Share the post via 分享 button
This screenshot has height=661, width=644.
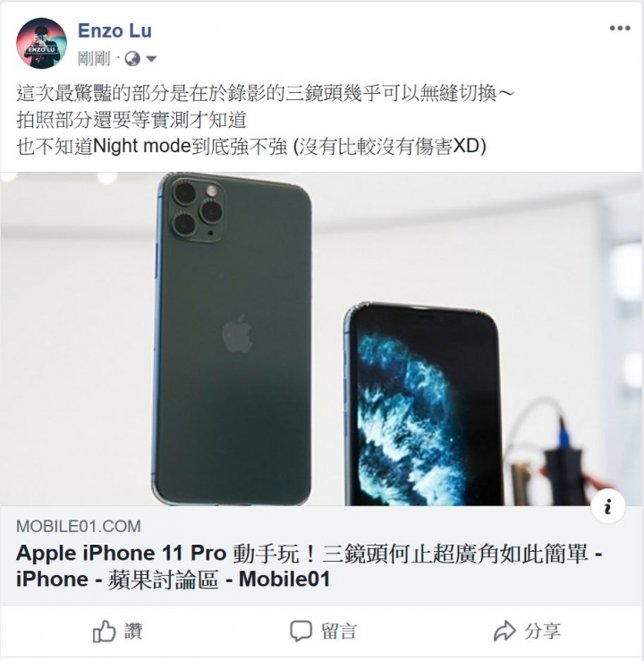(527, 631)
